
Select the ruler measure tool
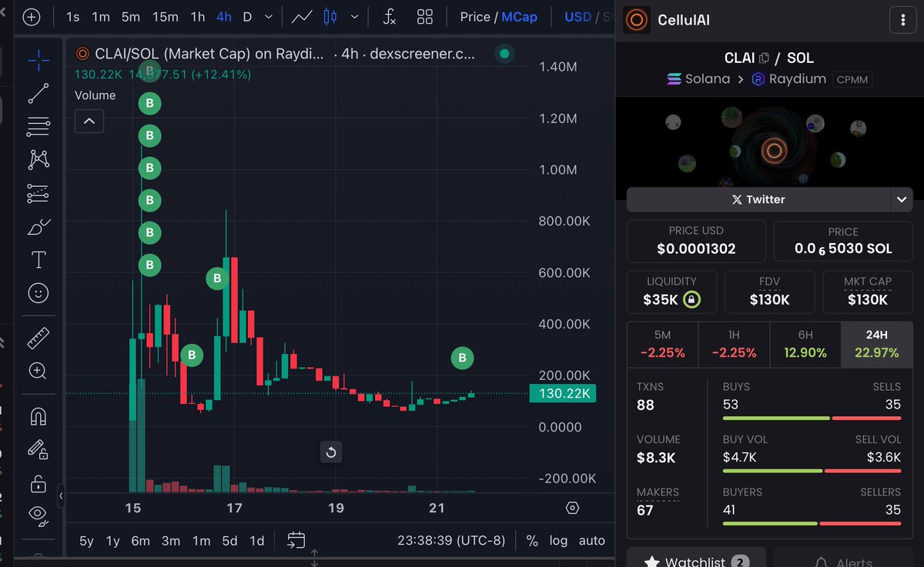click(38, 337)
